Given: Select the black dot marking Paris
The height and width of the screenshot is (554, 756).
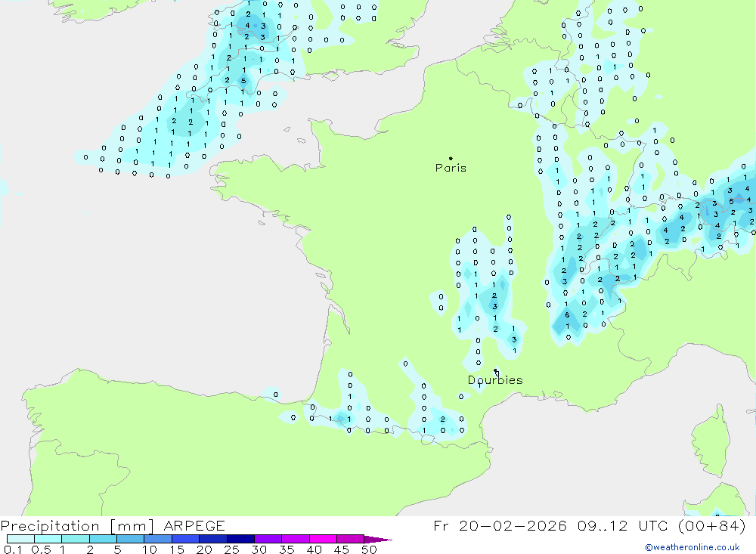Looking at the screenshot, I should click(x=451, y=158).
